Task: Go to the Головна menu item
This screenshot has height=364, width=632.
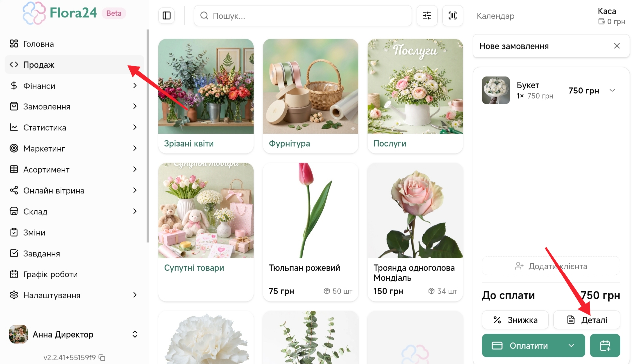Action: (38, 44)
